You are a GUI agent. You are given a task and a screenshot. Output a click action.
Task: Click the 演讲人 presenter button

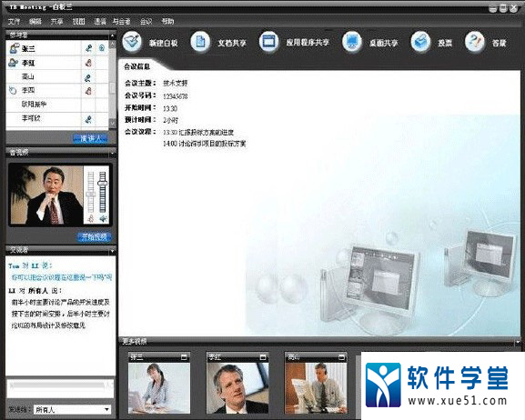(90, 138)
